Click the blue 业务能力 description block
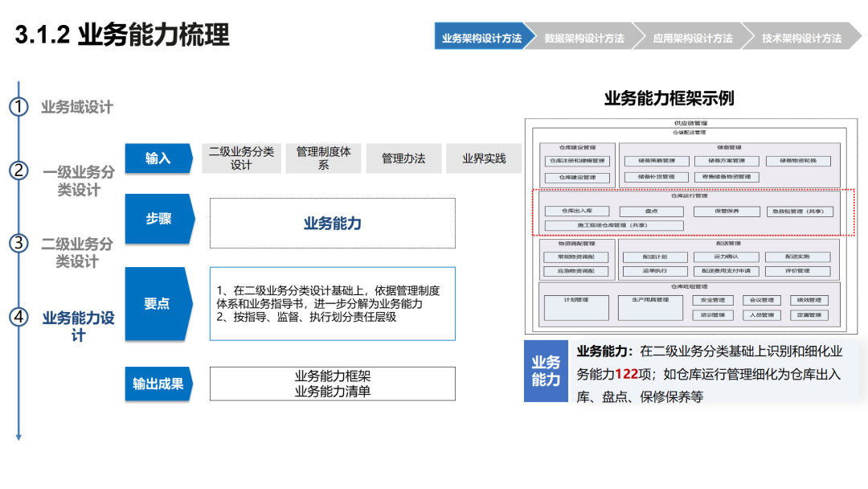Image resolution: width=868 pixels, height=489 pixels. click(546, 371)
